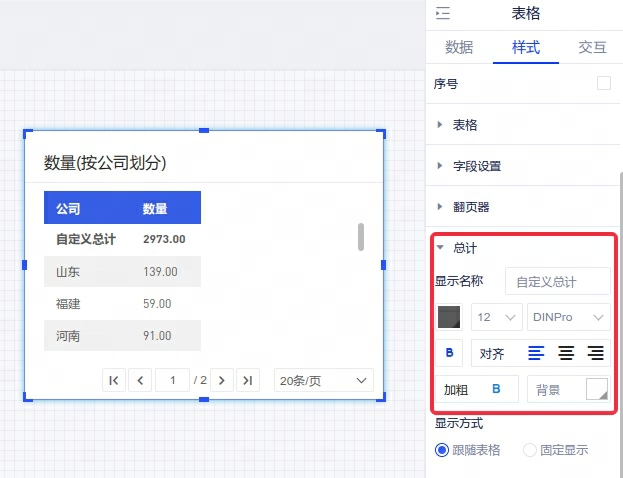Screen dimensions: 623x478
Task: Go to next page in table pager
Action: tap(222, 380)
